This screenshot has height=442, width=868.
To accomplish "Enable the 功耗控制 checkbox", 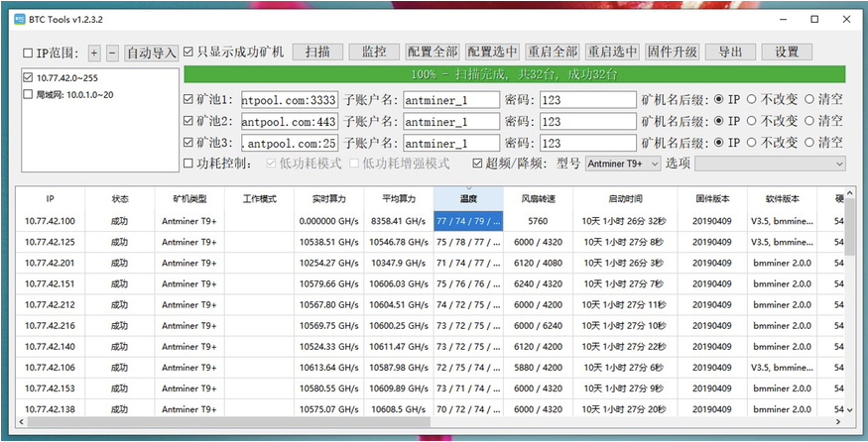I will (x=188, y=164).
